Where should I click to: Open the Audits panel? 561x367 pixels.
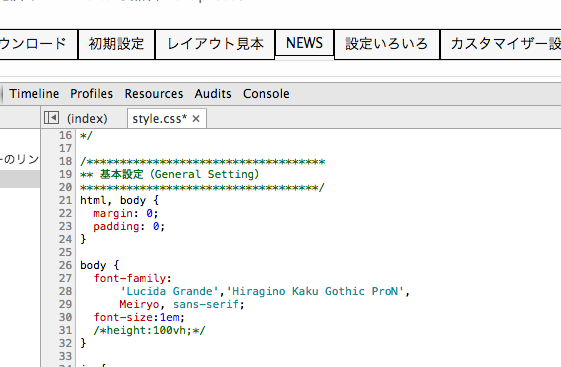click(x=213, y=94)
